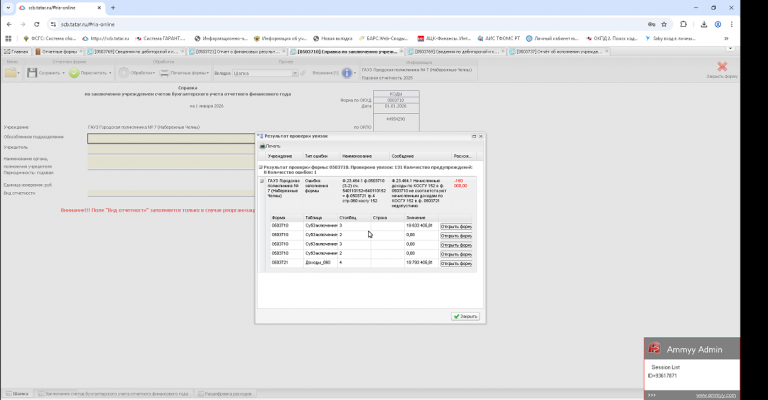
Task: Click the Сохранить save icon in toolbar
Action: pyautogui.click(x=33, y=73)
